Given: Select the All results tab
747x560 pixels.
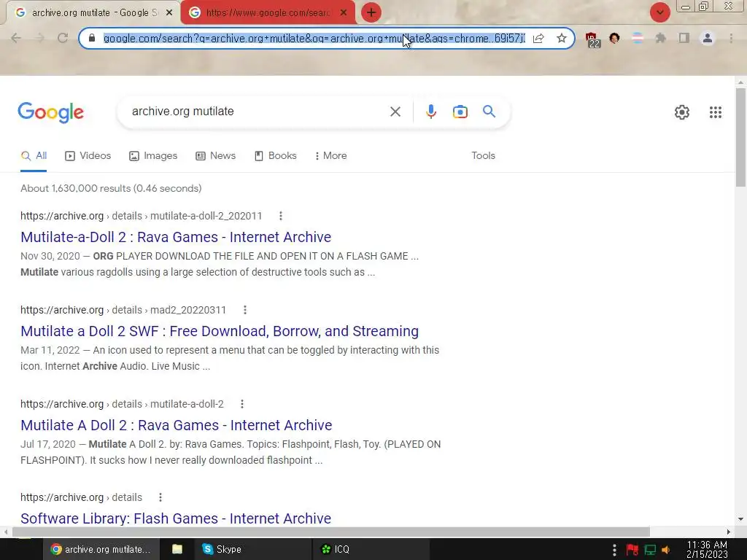Looking at the screenshot, I should [34, 156].
